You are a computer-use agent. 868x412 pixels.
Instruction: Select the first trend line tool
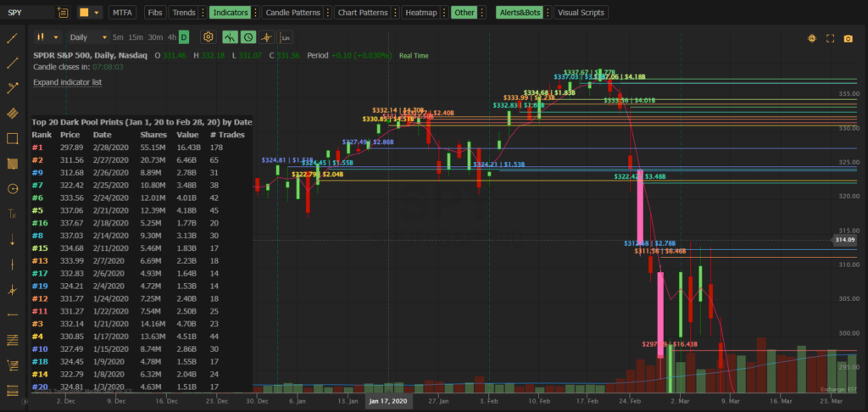[x=12, y=37]
